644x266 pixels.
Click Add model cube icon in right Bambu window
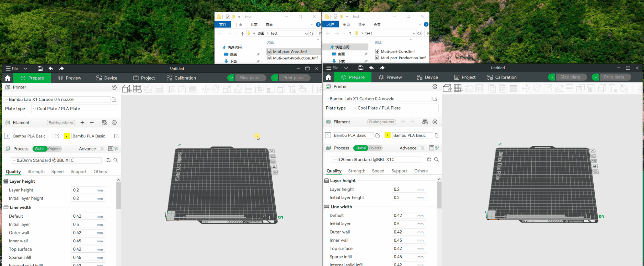pos(447,88)
